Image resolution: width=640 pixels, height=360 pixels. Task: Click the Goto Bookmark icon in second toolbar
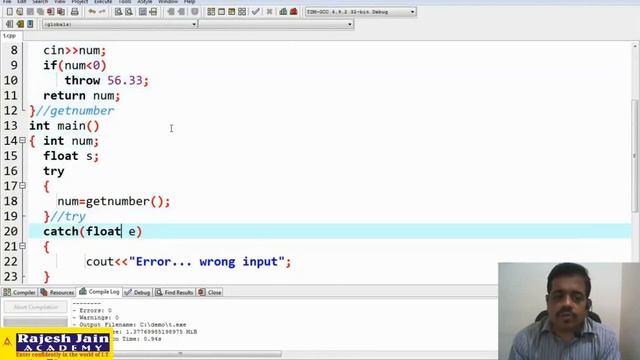30,24
